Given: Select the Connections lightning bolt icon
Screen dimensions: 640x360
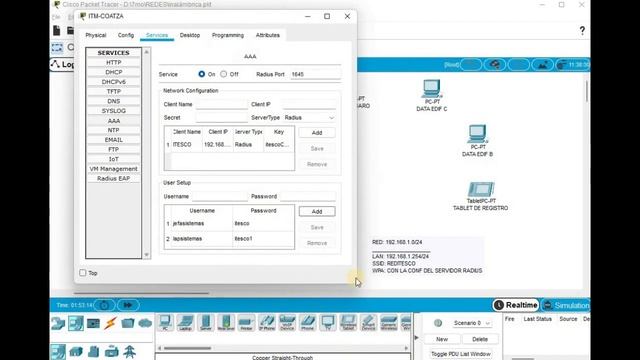Looking at the screenshot, I should 110,323.
